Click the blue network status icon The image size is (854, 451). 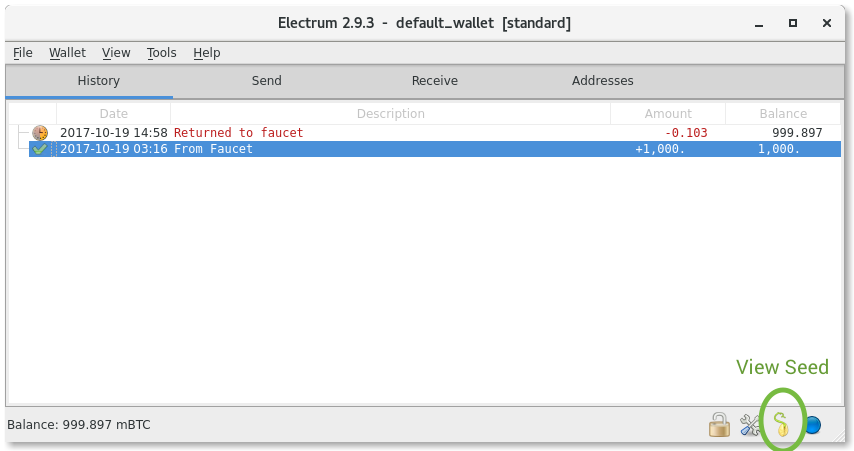[812, 425]
